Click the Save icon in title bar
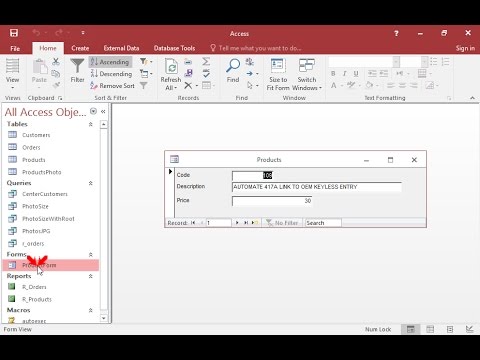Image resolution: width=480 pixels, height=360 pixels. 14,33
